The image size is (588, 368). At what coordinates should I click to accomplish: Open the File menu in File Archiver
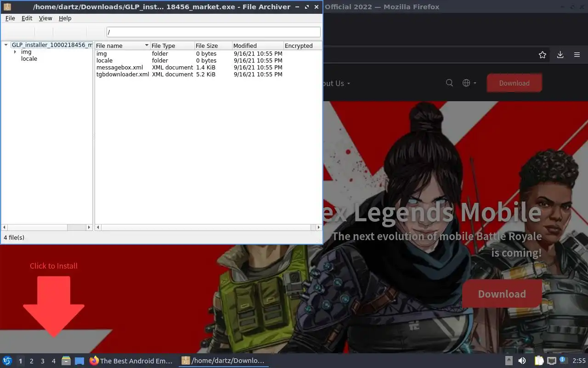[x=10, y=18]
